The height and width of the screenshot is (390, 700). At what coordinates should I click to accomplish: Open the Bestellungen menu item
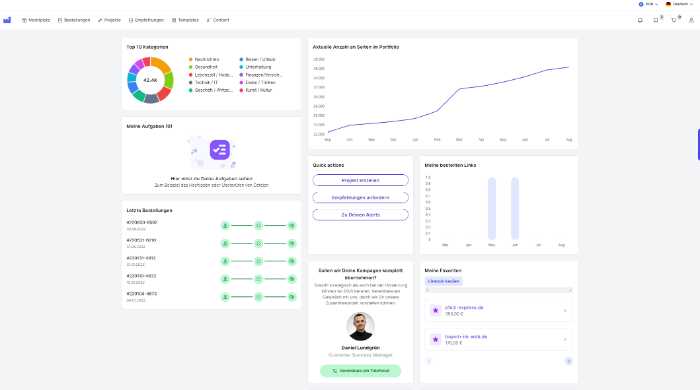pos(74,20)
